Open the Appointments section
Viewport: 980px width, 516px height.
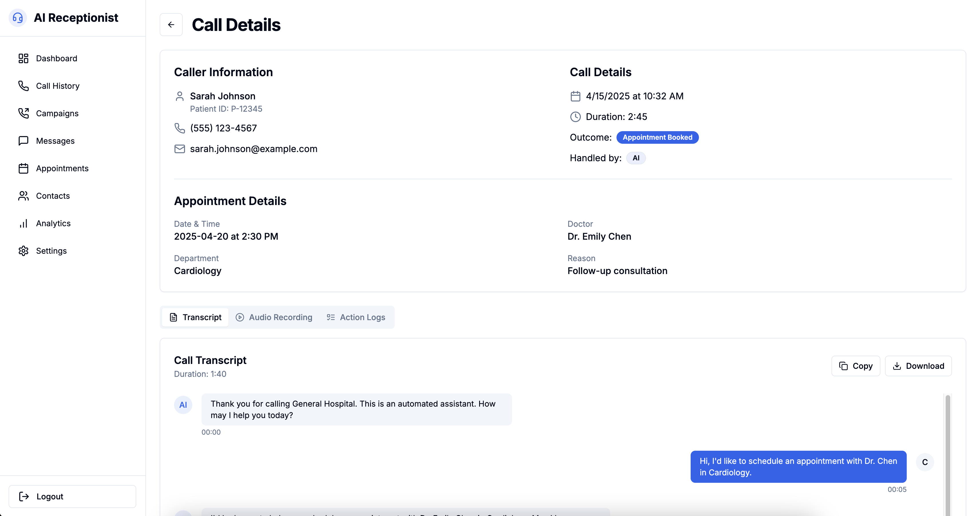(x=62, y=168)
